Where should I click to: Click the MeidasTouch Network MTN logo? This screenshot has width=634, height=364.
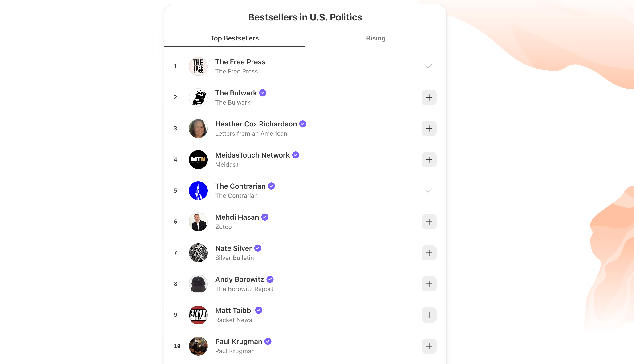[x=198, y=159]
